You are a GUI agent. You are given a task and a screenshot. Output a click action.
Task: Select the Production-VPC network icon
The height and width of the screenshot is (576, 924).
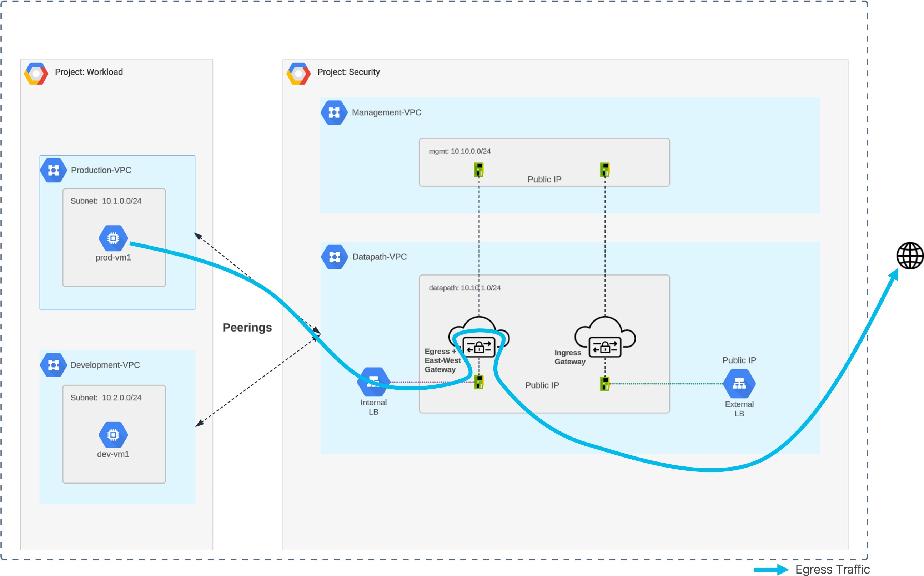tap(54, 170)
